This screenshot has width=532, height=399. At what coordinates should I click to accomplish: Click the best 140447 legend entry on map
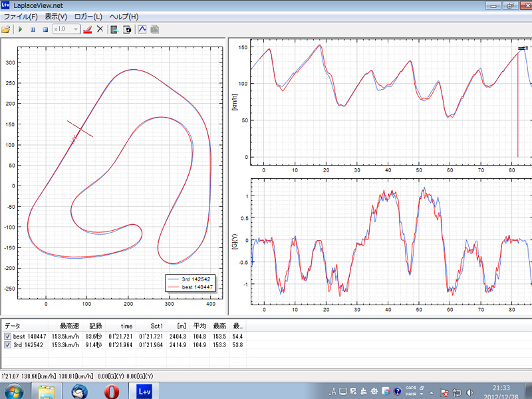(x=191, y=287)
